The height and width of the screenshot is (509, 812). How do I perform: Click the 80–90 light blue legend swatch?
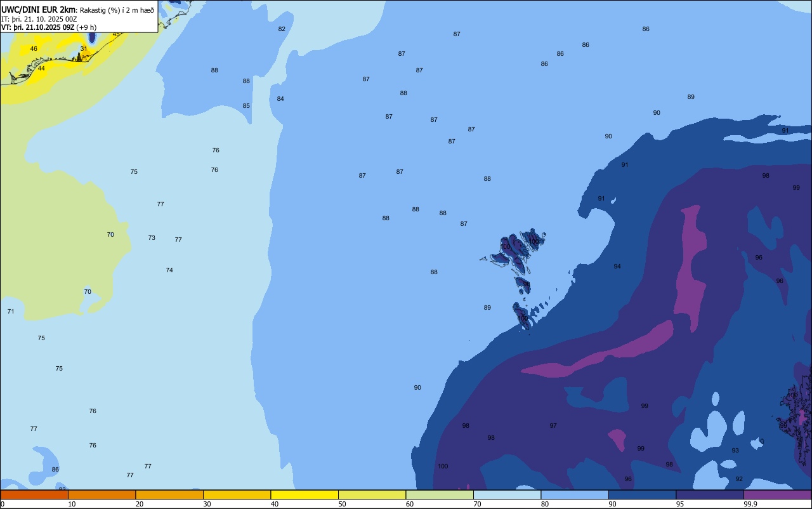point(575,494)
